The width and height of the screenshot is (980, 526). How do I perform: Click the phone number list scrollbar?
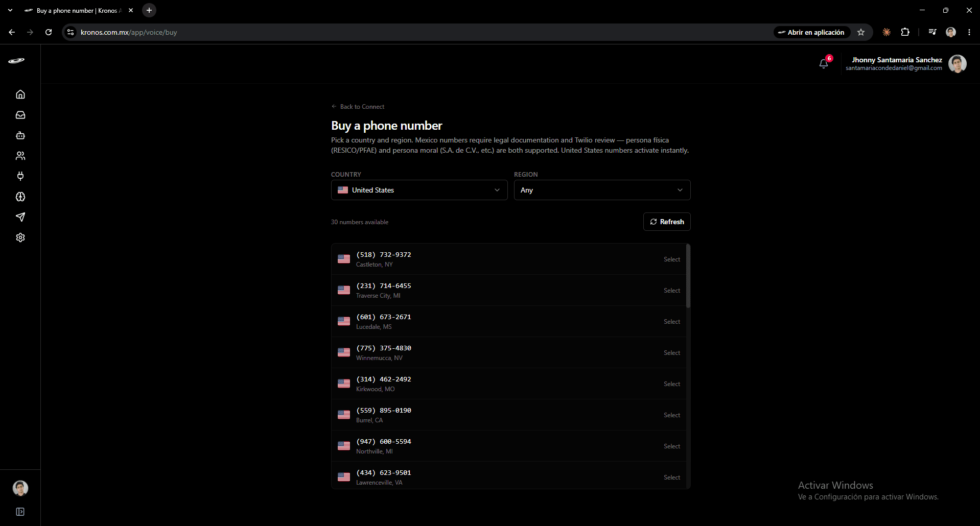click(x=688, y=276)
